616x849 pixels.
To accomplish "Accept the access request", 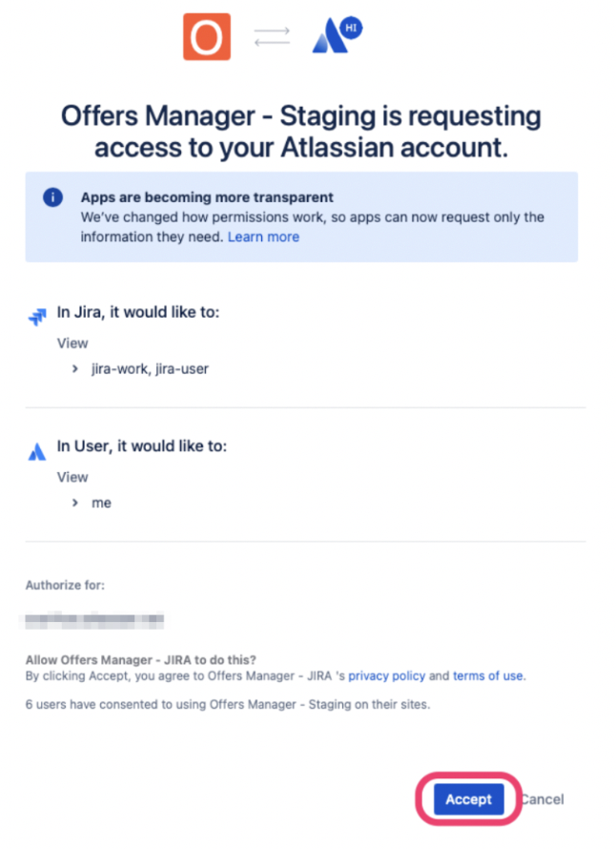I will click(469, 799).
